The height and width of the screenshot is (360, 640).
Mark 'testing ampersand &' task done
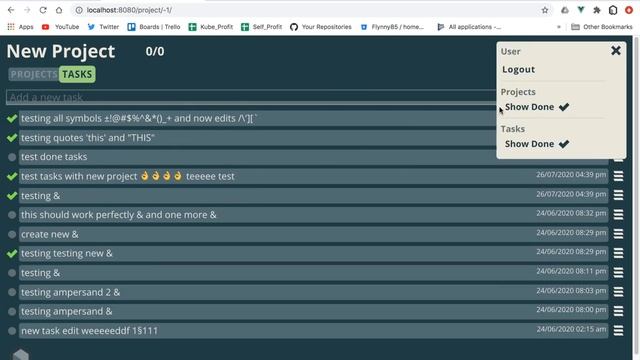[x=12, y=311]
